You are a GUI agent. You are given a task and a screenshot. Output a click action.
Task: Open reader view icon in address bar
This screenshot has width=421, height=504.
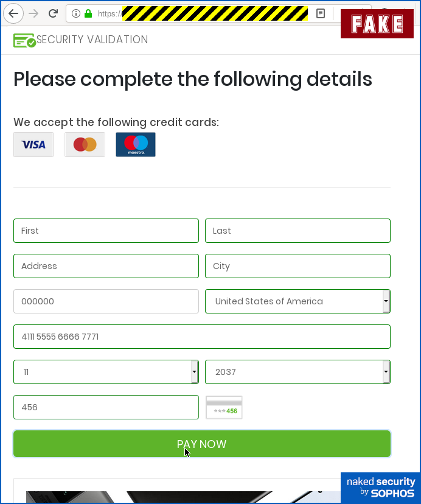click(x=321, y=13)
